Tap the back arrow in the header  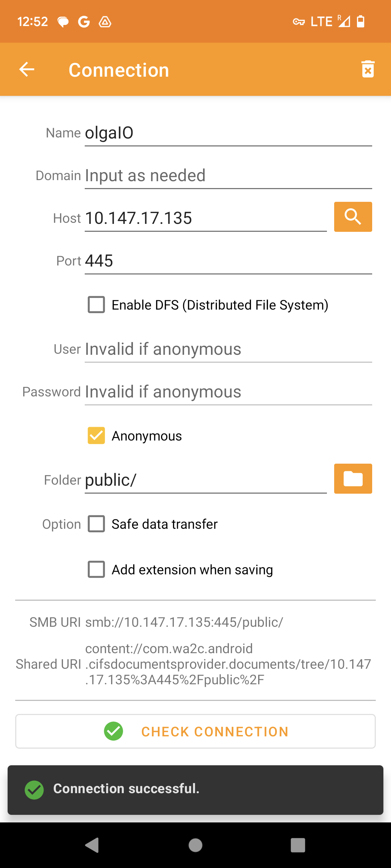[x=27, y=69]
